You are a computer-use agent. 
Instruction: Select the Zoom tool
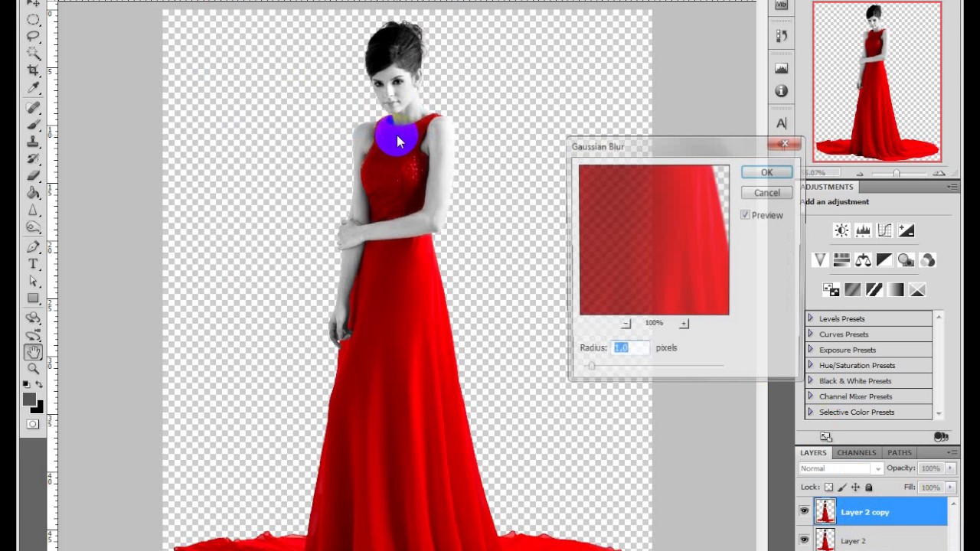33,369
